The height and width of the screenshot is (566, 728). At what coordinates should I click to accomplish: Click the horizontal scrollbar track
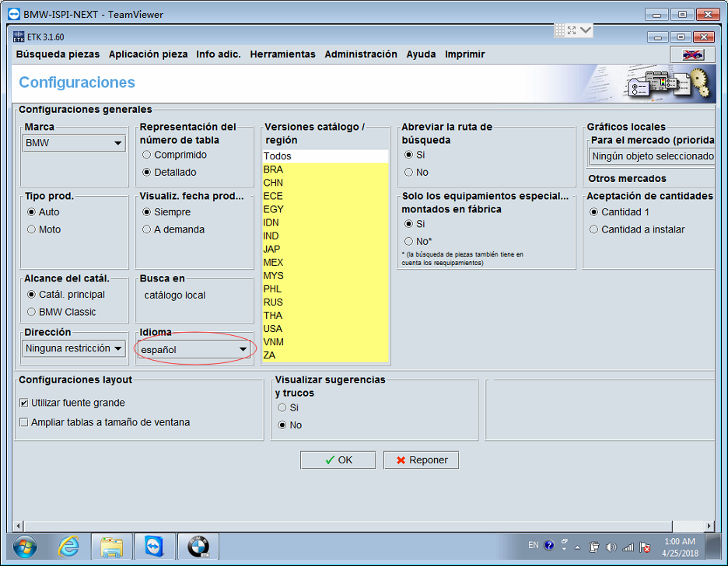[x=688, y=526]
